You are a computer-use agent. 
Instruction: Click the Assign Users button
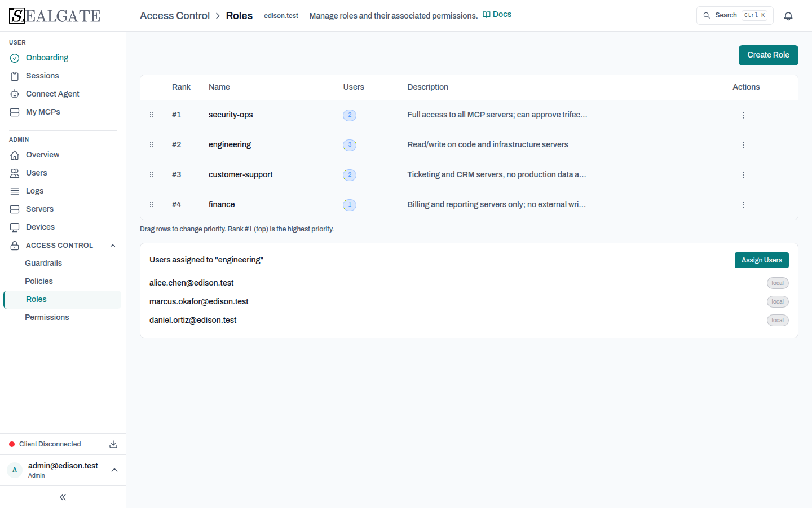[762, 260]
